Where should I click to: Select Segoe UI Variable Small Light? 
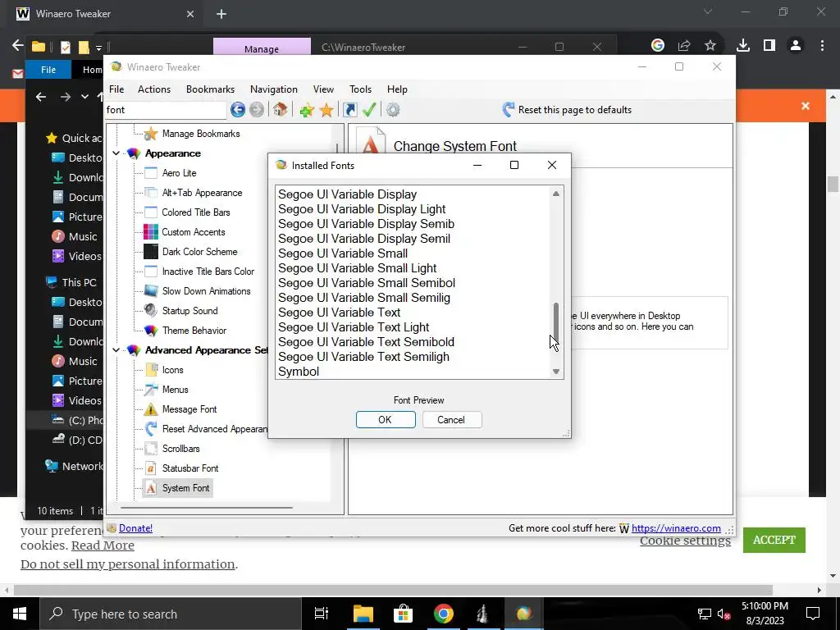(x=358, y=268)
